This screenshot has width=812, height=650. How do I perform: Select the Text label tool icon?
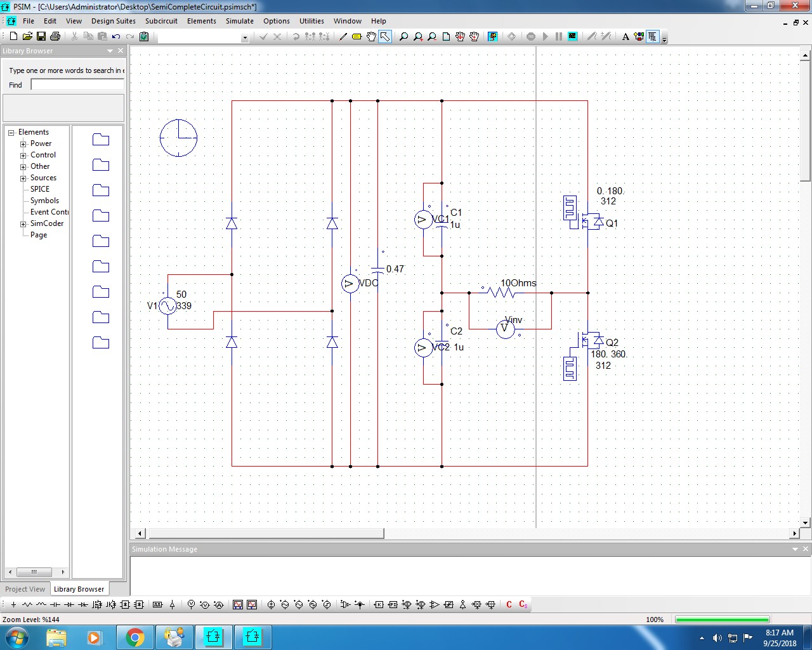625,36
